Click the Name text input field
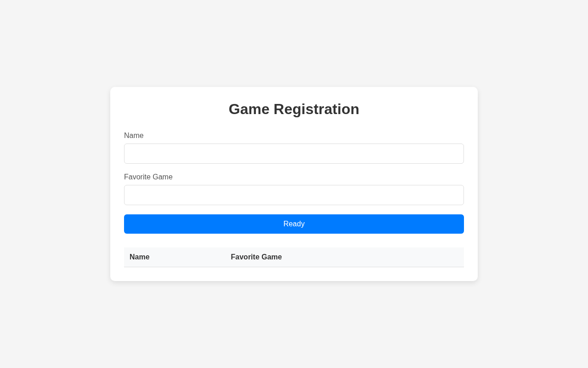588x368 pixels. pos(294,154)
